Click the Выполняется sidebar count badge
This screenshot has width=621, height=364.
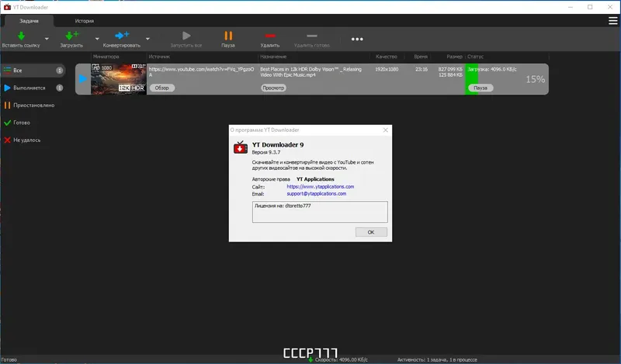(x=60, y=88)
